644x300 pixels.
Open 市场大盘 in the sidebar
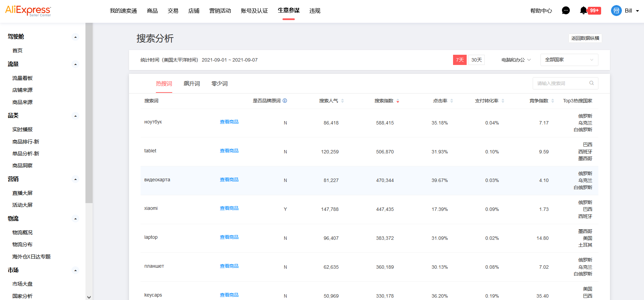click(x=22, y=284)
